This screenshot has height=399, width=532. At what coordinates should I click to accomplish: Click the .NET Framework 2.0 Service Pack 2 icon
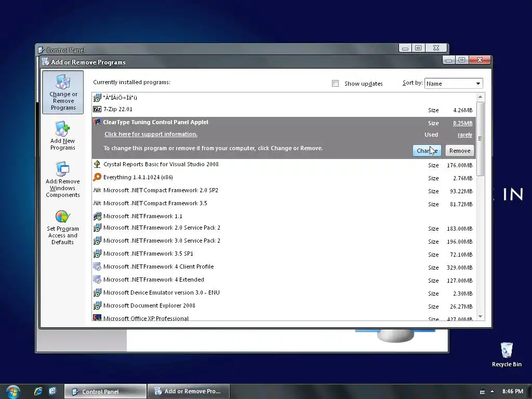[97, 228]
